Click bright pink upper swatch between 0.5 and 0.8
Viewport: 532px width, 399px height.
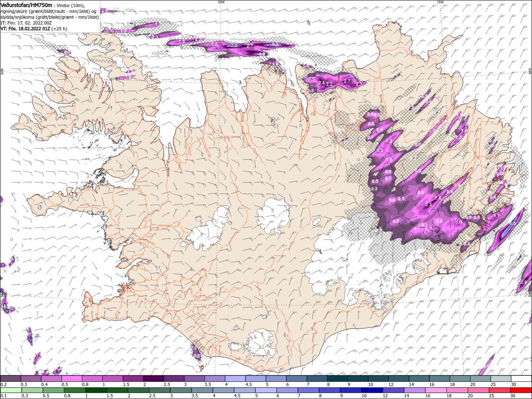[x=72, y=378]
